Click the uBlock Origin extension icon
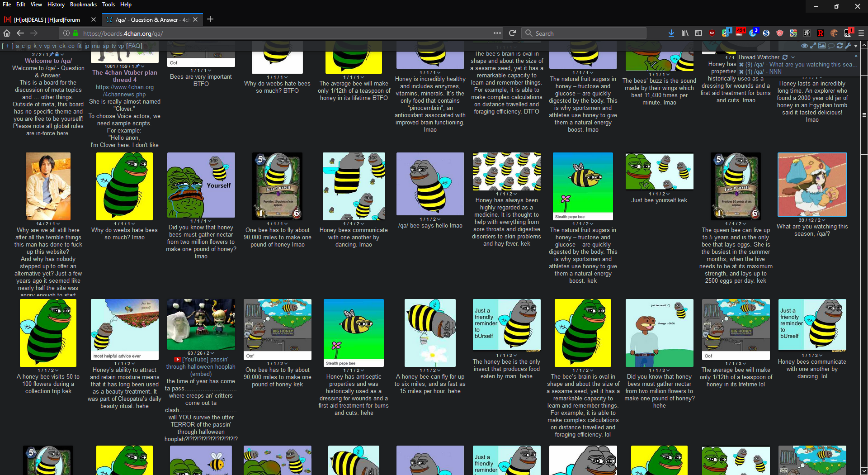Image resolution: width=868 pixels, height=475 pixels. pos(712,33)
